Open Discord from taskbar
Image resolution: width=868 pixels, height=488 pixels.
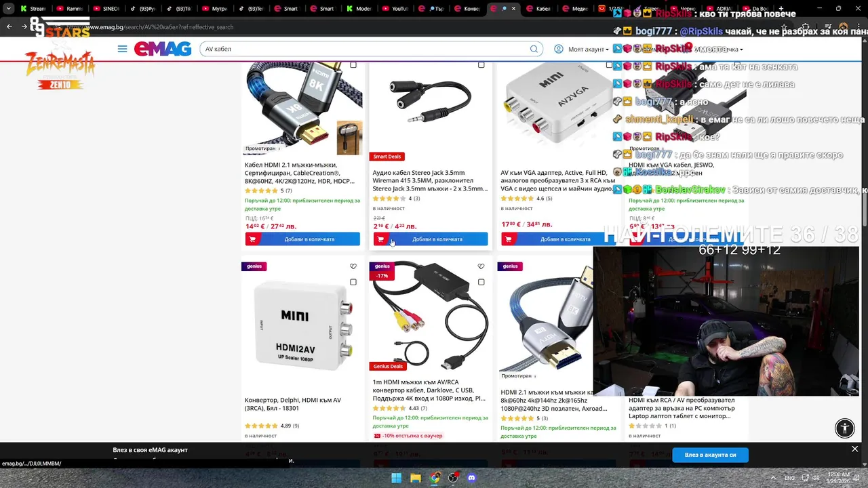[x=472, y=478]
